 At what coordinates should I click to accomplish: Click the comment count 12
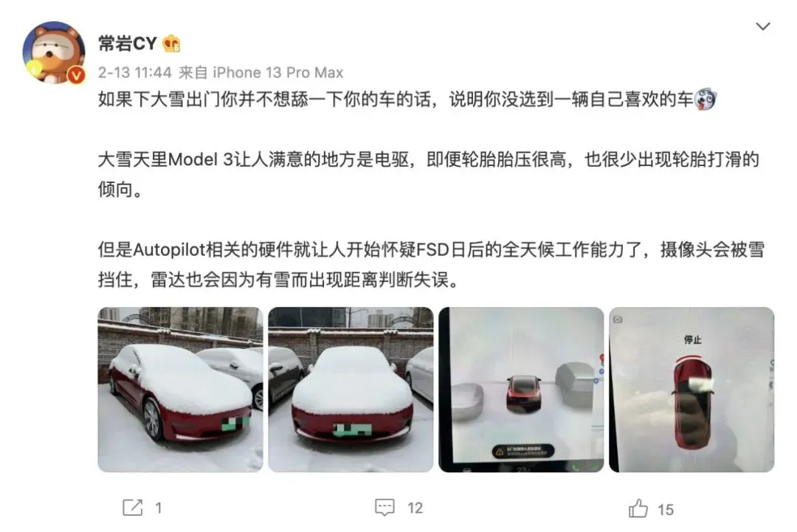415,508
